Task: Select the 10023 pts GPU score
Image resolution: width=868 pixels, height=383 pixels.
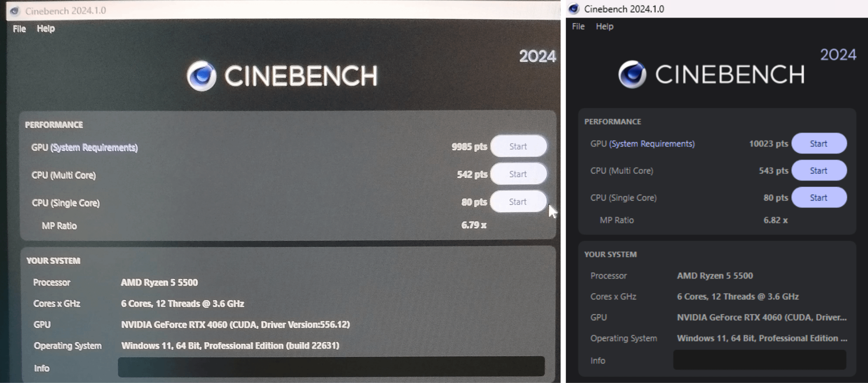Action: pyautogui.click(x=769, y=144)
